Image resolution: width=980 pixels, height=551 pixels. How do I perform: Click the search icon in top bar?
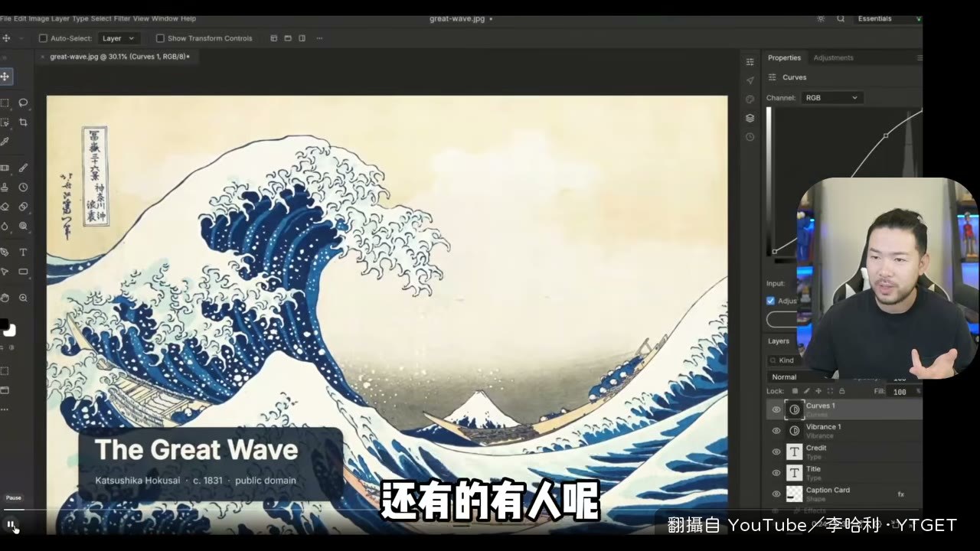[841, 18]
